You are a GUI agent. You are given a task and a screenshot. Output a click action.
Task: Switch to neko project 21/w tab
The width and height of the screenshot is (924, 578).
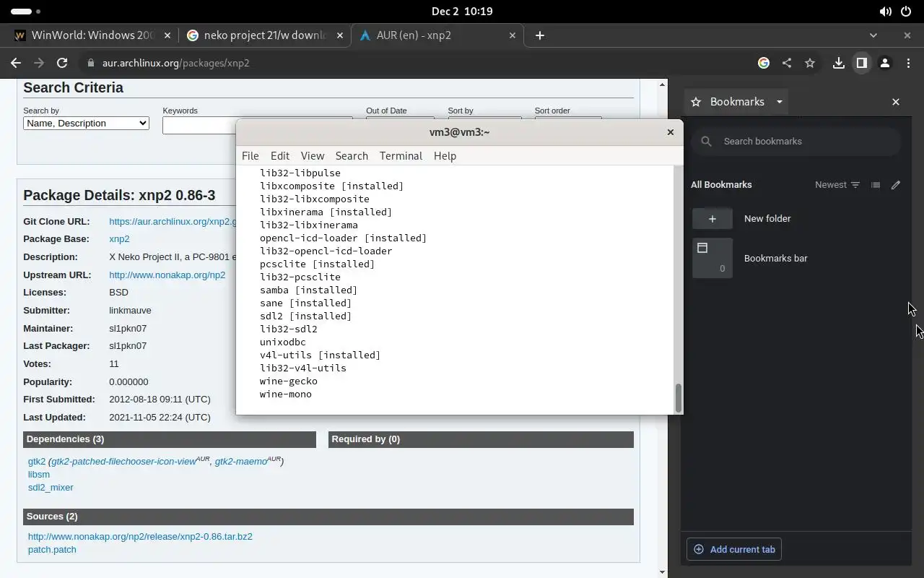(x=264, y=35)
